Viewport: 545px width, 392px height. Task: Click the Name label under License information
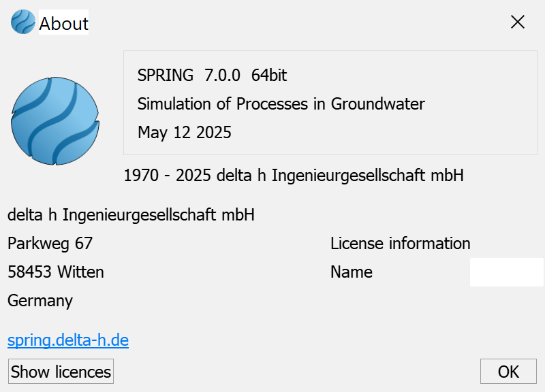pyautogui.click(x=352, y=272)
